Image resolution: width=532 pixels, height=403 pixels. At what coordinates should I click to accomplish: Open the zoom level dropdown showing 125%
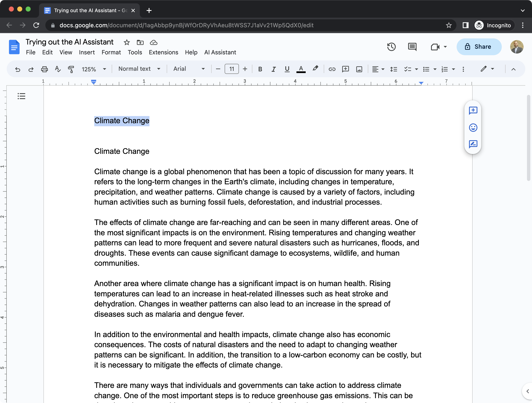click(x=94, y=69)
